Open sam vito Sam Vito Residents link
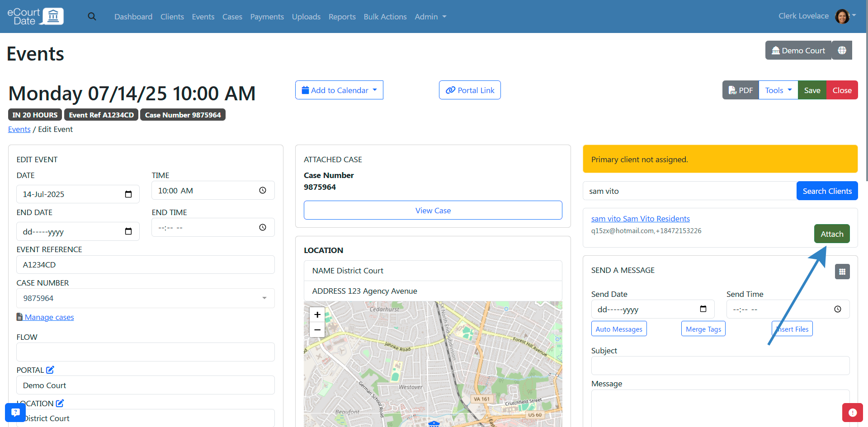868x427 pixels. 640,219
